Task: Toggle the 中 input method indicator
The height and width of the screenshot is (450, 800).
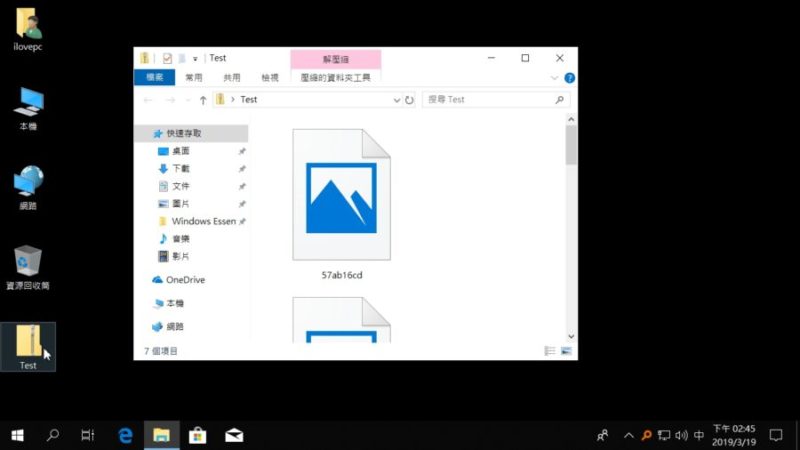Action: [699, 435]
